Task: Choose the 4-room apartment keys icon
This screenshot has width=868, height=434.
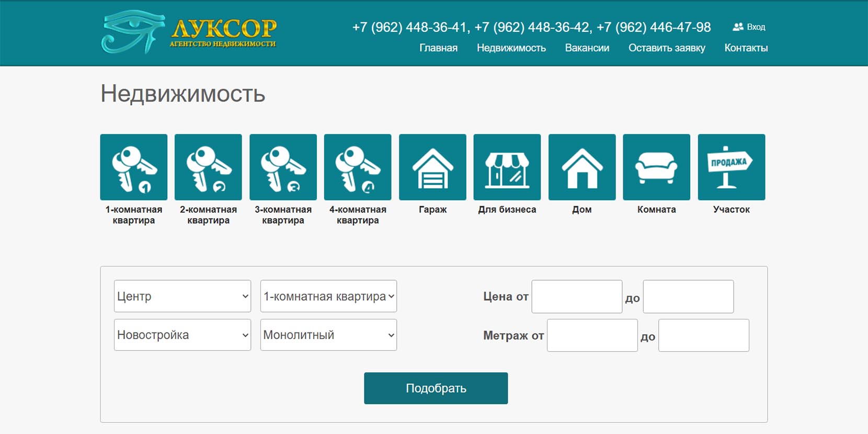Action: point(358,167)
